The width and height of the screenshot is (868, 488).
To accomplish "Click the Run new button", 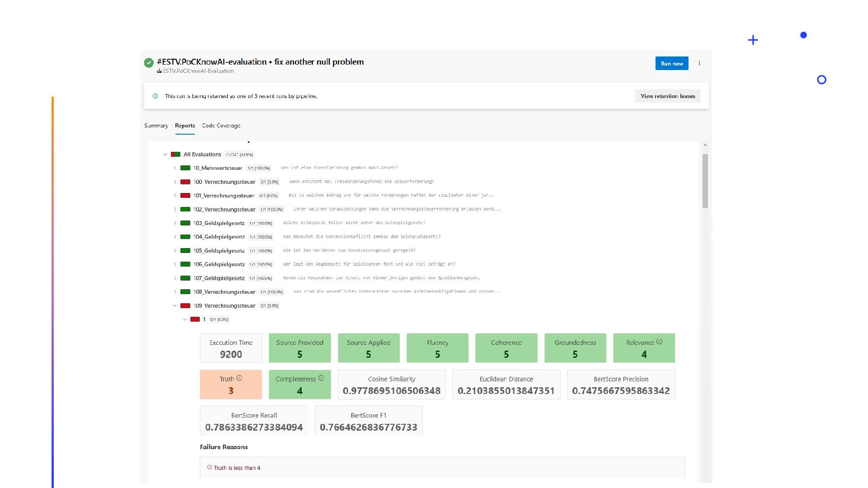I will (x=671, y=63).
